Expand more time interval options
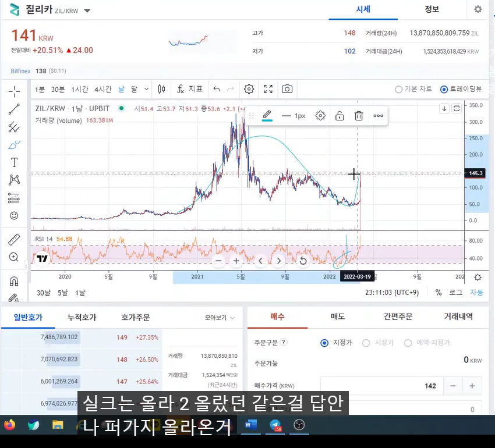Image resolution: width=495 pixels, height=448 pixels. (147, 89)
